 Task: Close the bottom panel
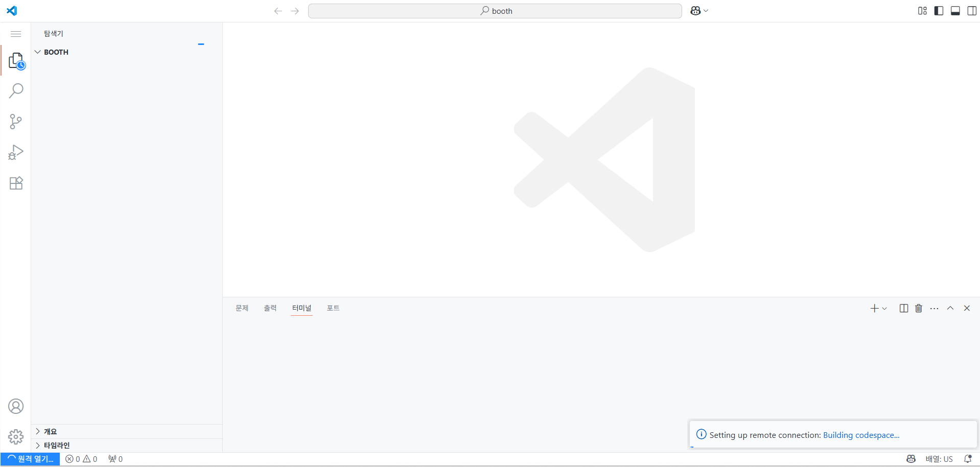point(967,308)
